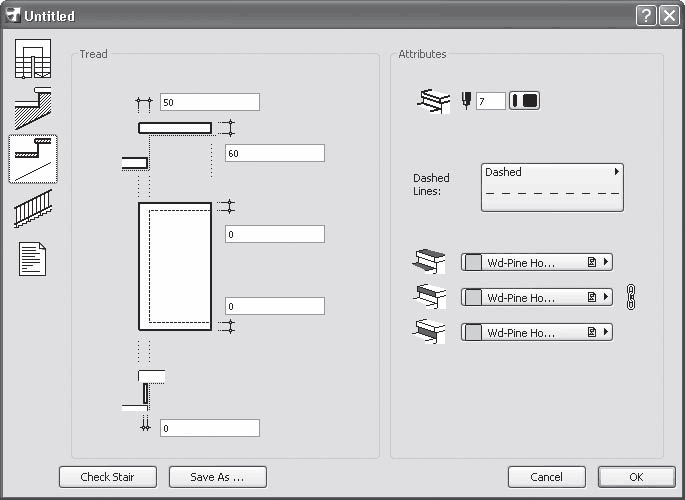Screen dimensions: 685x500
Task: Click the pen color swatch next to 7
Action: (x=525, y=101)
